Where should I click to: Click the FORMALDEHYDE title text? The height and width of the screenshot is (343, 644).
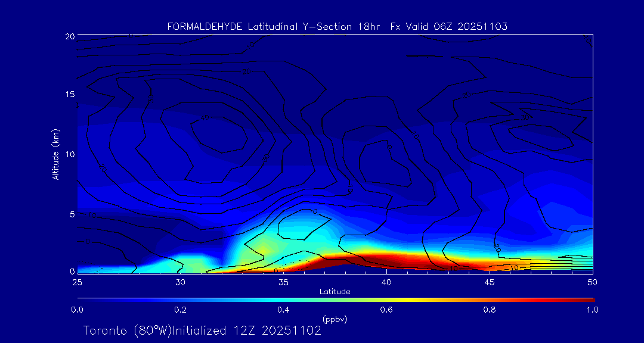(205, 27)
